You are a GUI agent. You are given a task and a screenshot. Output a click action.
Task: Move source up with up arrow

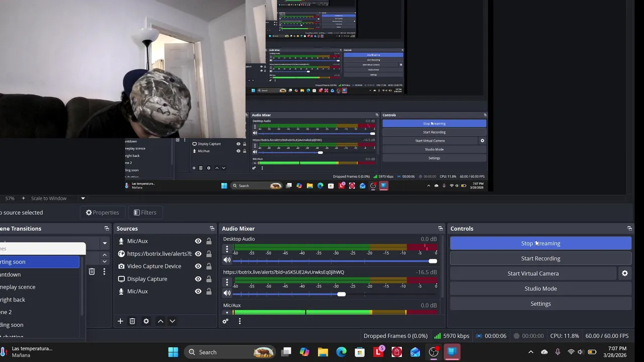pos(160,321)
